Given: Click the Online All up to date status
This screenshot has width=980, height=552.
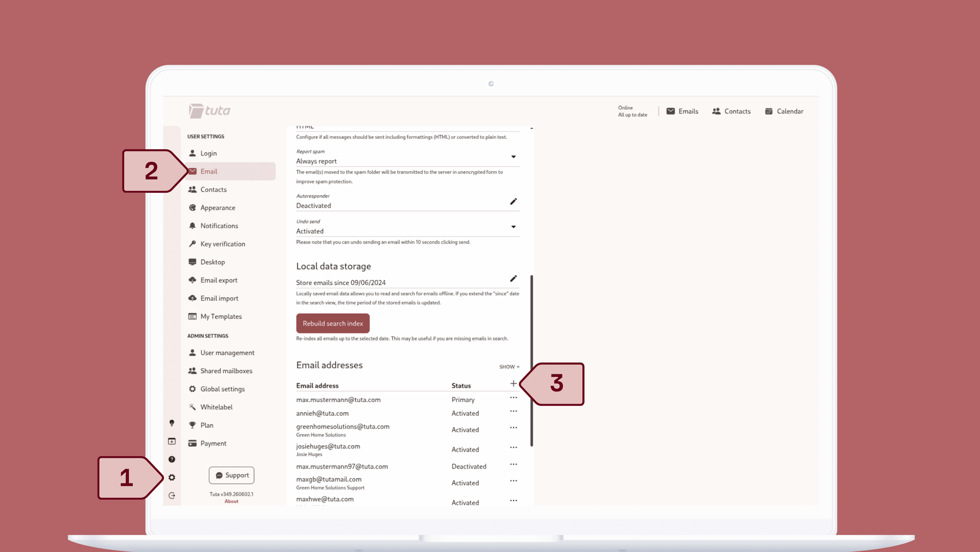Looking at the screenshot, I should pyautogui.click(x=633, y=111).
